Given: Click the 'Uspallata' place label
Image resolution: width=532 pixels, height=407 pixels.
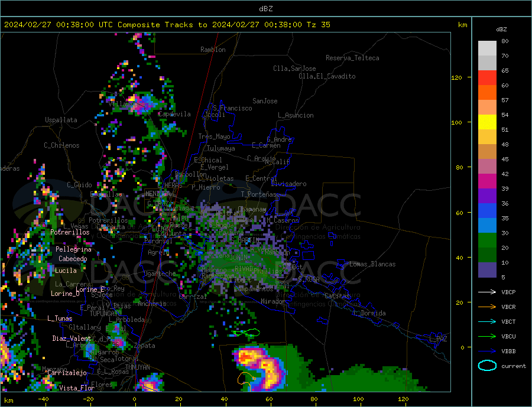Looking at the screenshot, I should (x=61, y=120).
